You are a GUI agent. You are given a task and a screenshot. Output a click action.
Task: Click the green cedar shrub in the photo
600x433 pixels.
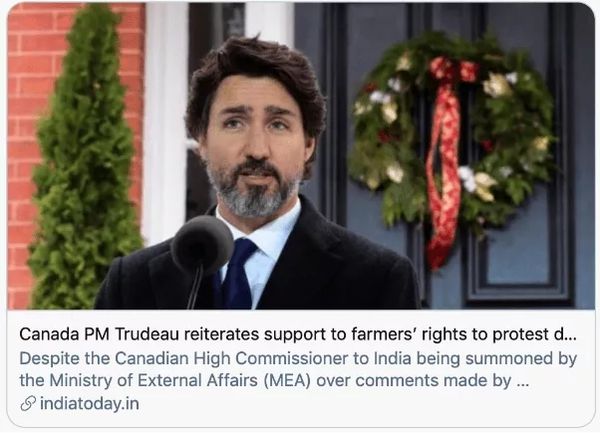pos(86,161)
